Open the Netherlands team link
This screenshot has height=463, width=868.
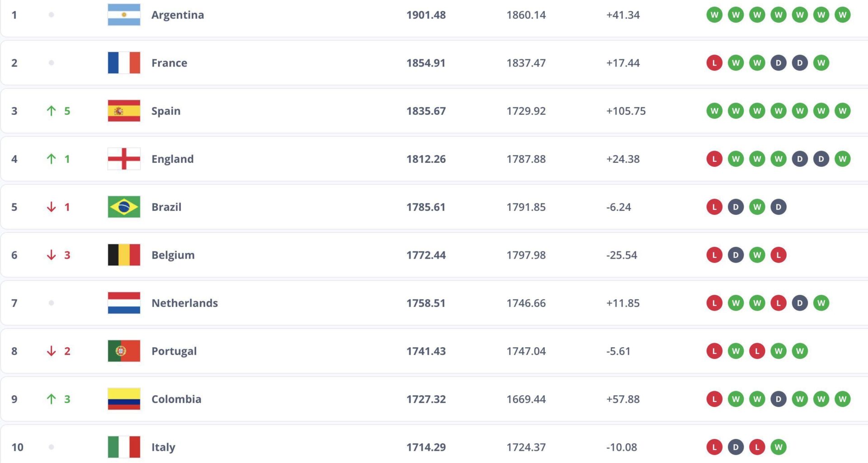pos(184,303)
